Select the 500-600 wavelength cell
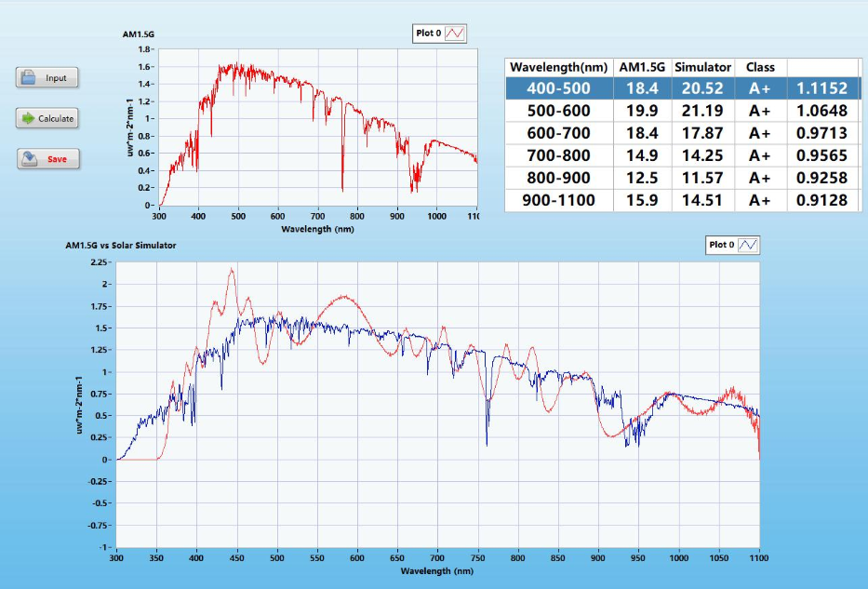 559,111
